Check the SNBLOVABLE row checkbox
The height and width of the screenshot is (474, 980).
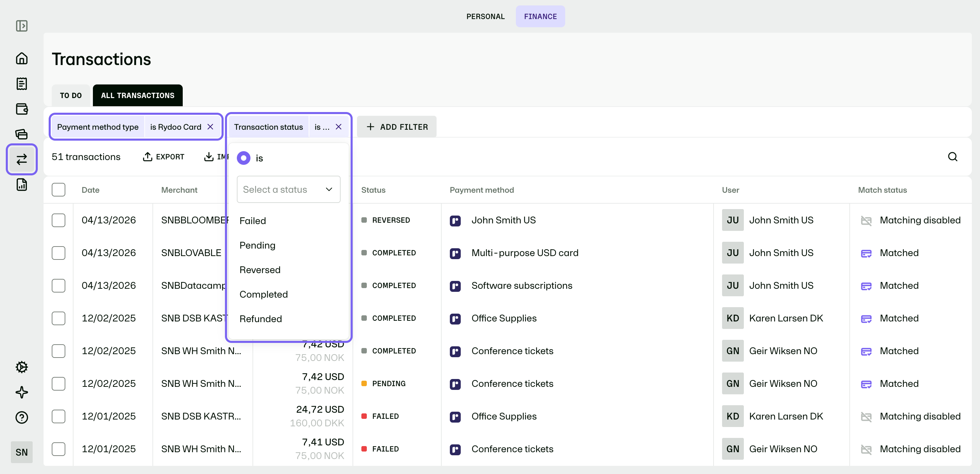coord(59,253)
